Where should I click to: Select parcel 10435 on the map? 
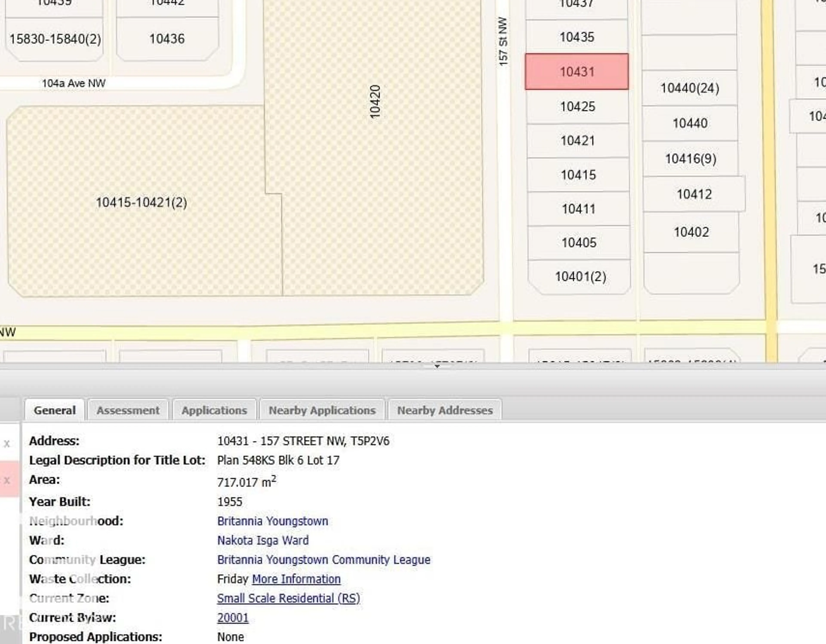pos(576,37)
